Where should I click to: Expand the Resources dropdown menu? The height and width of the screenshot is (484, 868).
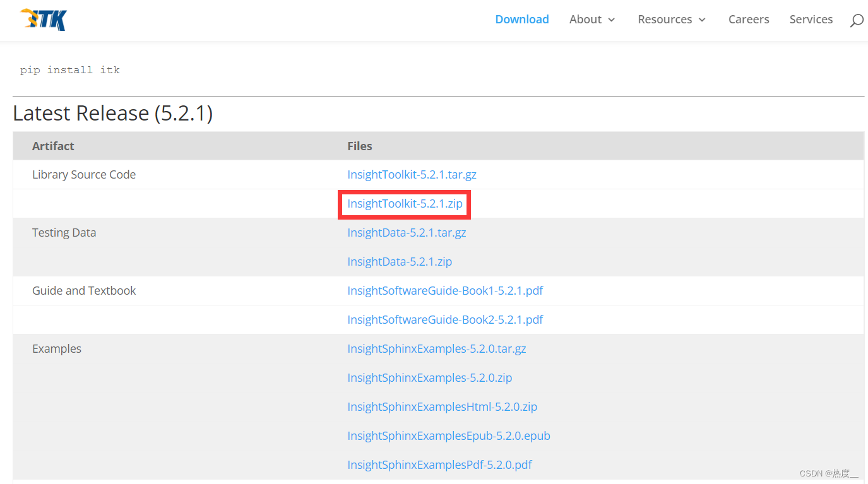(x=665, y=20)
